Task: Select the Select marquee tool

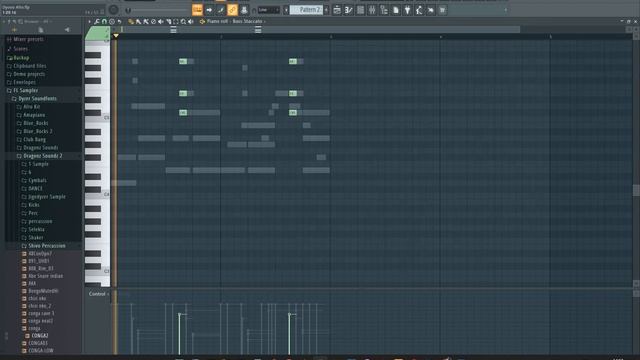Action: click(176, 21)
